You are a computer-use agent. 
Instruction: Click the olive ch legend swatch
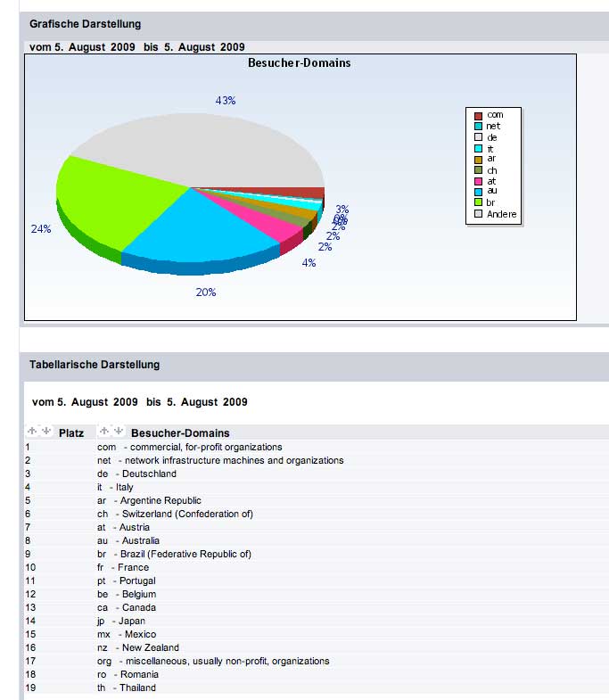(x=478, y=169)
